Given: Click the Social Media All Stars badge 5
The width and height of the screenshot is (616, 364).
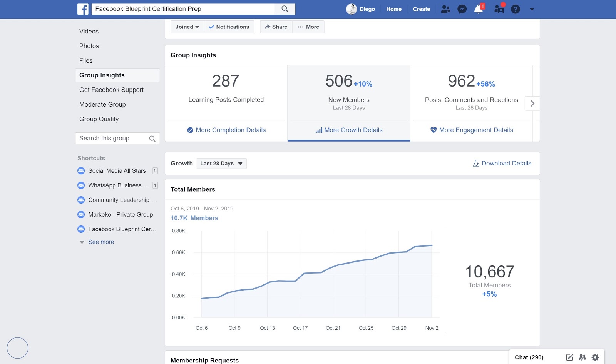Looking at the screenshot, I should [155, 171].
